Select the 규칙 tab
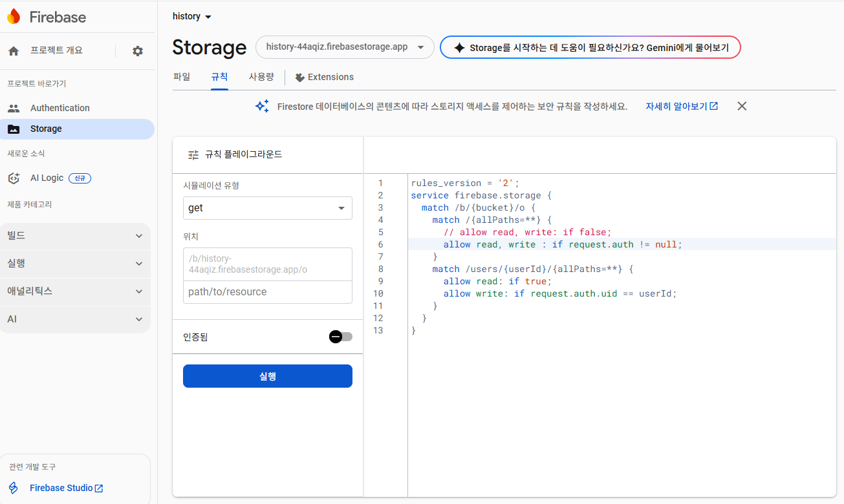The height and width of the screenshot is (504, 844). 219,77
